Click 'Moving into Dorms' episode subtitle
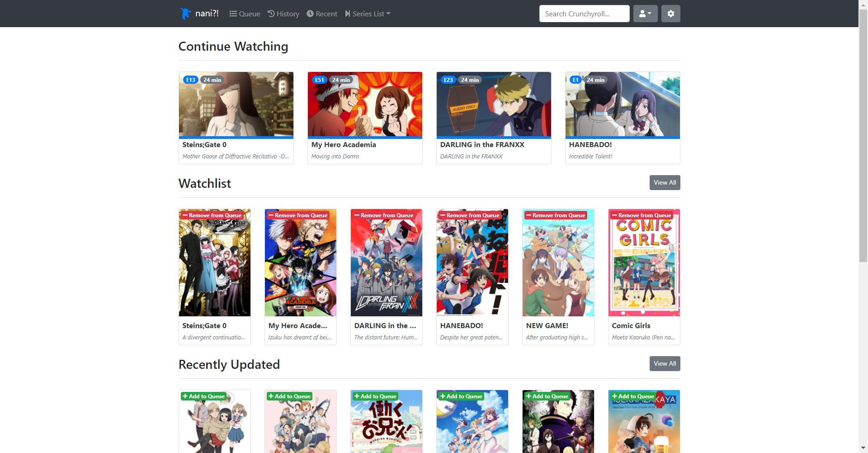 click(335, 157)
